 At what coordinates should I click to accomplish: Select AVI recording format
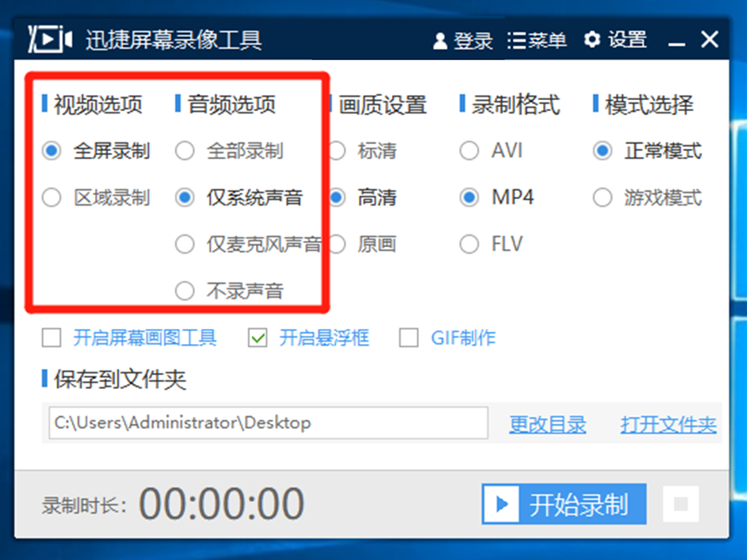469,151
